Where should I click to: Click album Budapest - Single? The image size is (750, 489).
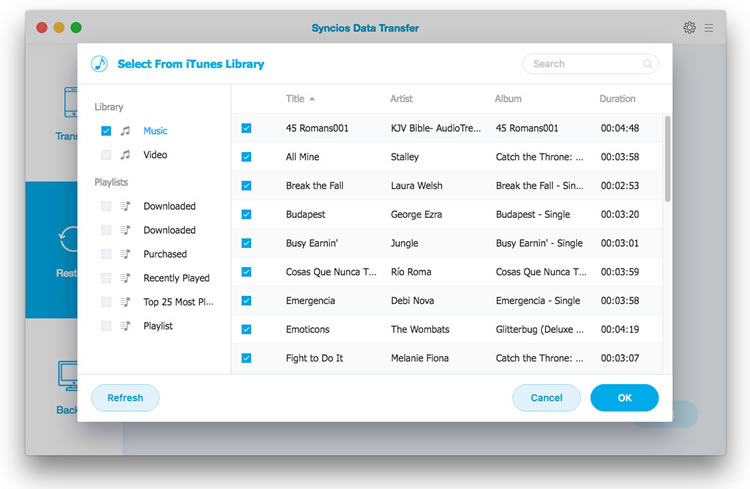[533, 214]
